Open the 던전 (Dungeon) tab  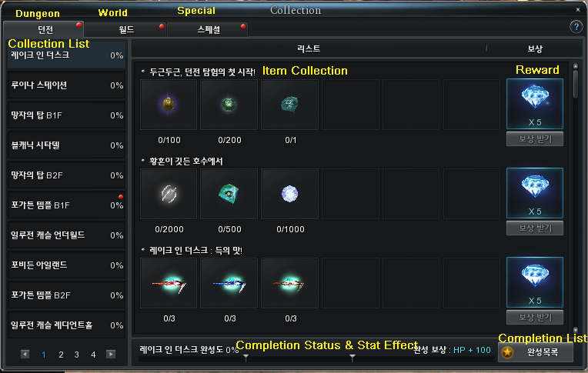click(44, 29)
